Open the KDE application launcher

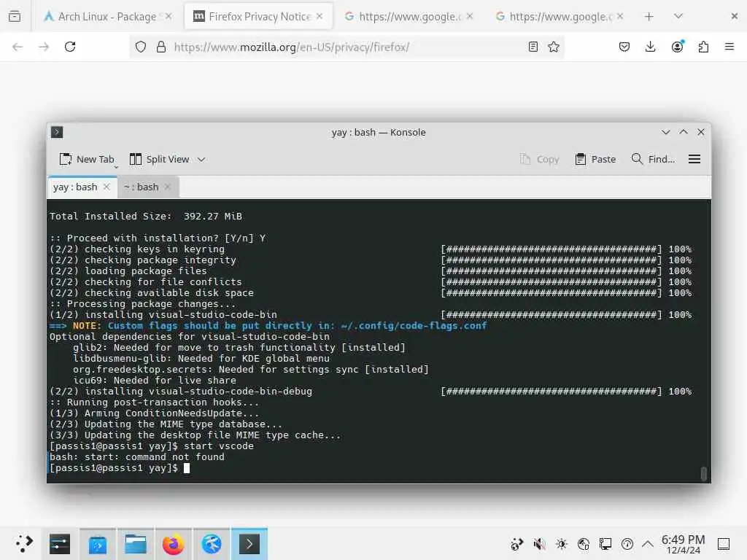click(x=23, y=544)
